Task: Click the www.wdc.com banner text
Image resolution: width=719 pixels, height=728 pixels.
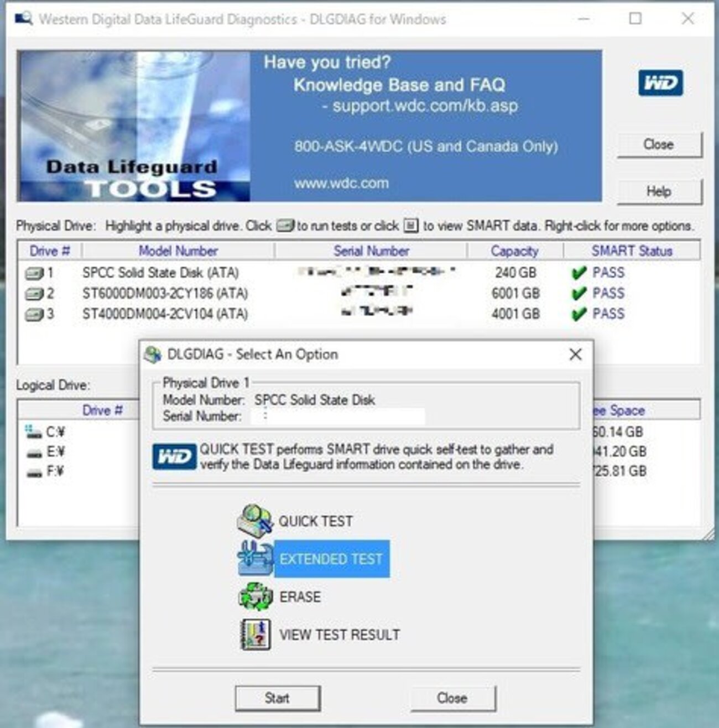Action: 341,183
